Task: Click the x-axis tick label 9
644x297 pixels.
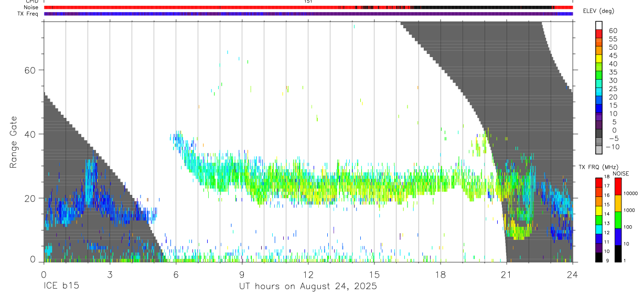Action: click(x=242, y=274)
